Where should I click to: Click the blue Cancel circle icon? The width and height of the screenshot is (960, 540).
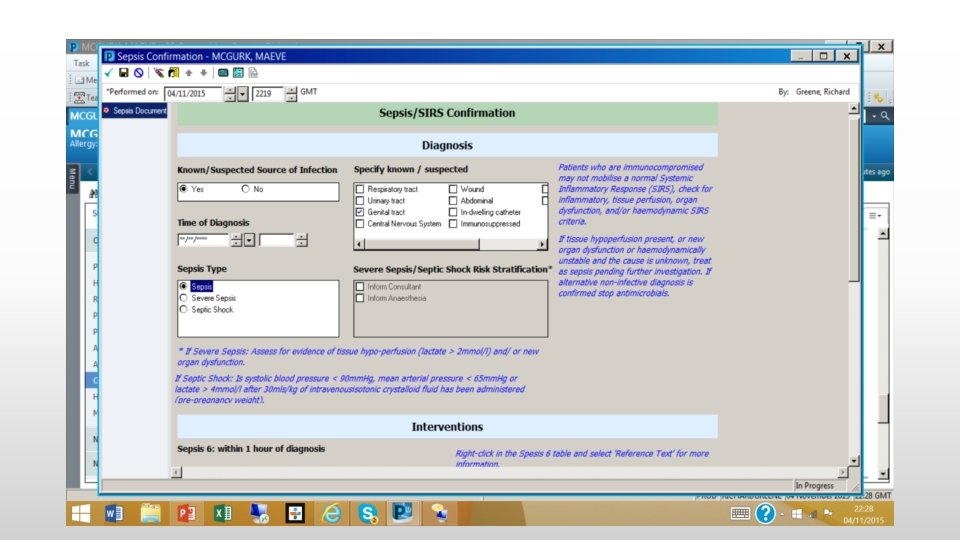(139, 73)
